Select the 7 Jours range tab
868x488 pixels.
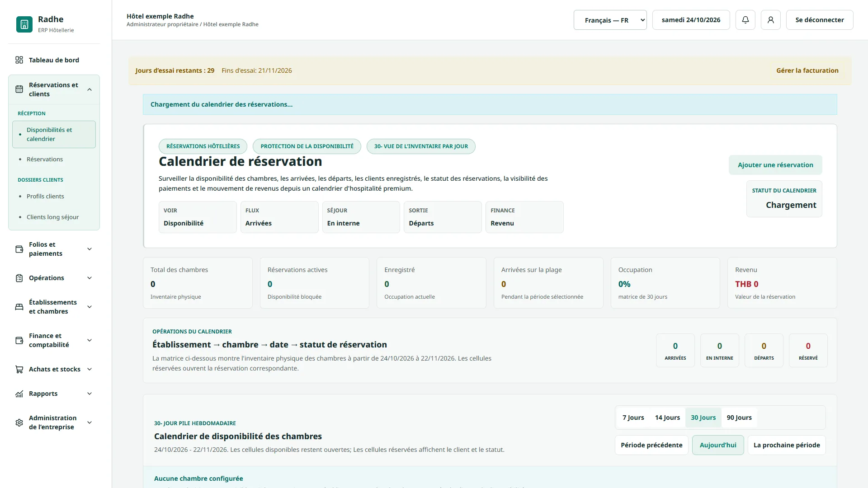coord(633,418)
